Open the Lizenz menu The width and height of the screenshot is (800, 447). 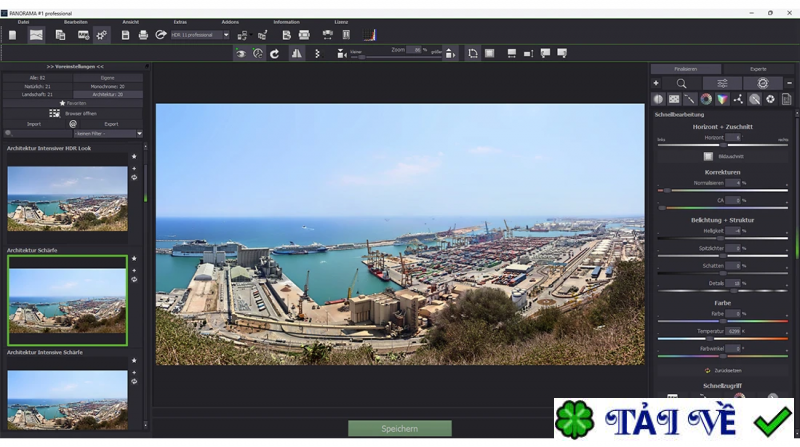[341, 22]
